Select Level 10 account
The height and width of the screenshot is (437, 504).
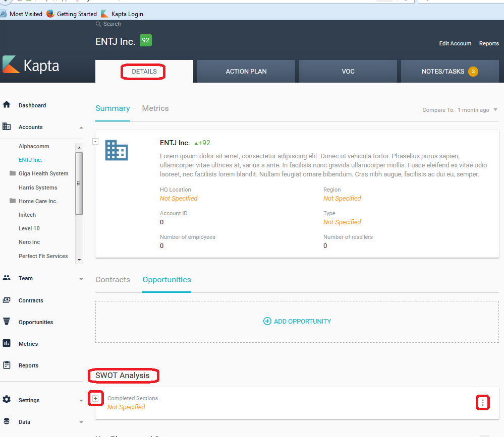pos(29,228)
